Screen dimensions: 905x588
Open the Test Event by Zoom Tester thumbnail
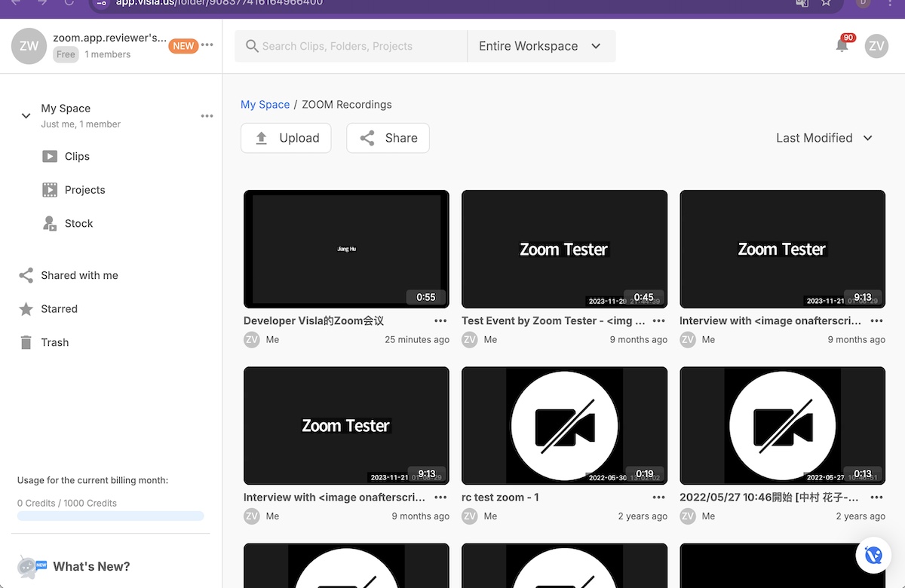[x=564, y=249]
